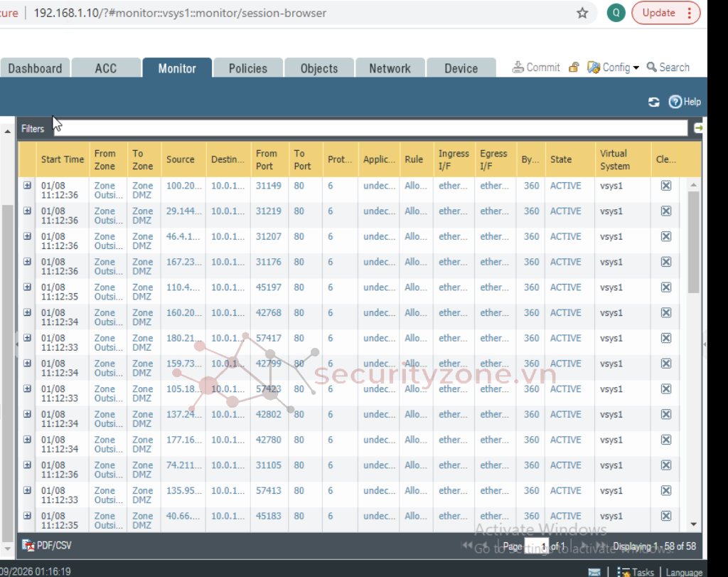Switch to the Policies tab
Image resolution: width=728 pixels, height=577 pixels.
(248, 68)
